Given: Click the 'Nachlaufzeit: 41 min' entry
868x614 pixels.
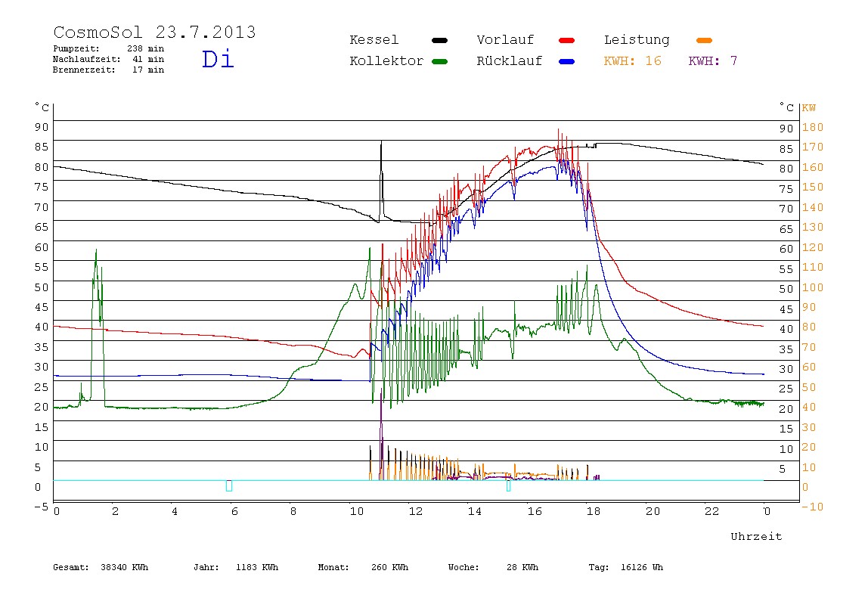Looking at the screenshot, I should (109, 59).
